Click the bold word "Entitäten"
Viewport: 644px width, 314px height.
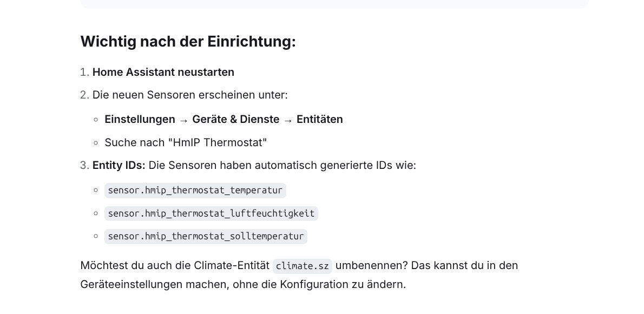coord(319,119)
